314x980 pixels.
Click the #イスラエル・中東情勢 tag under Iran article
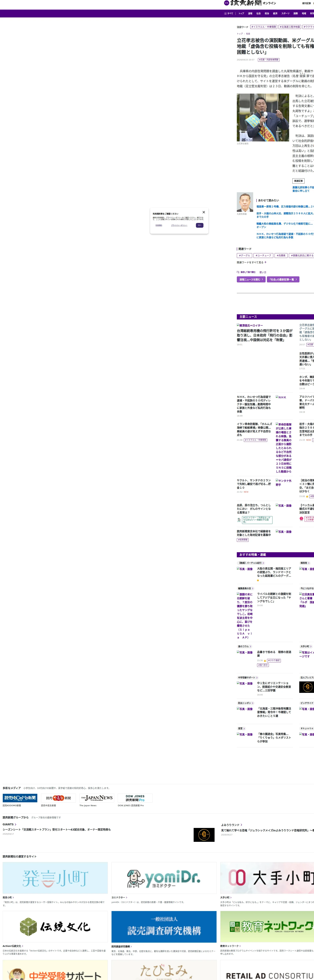(x=255, y=440)
